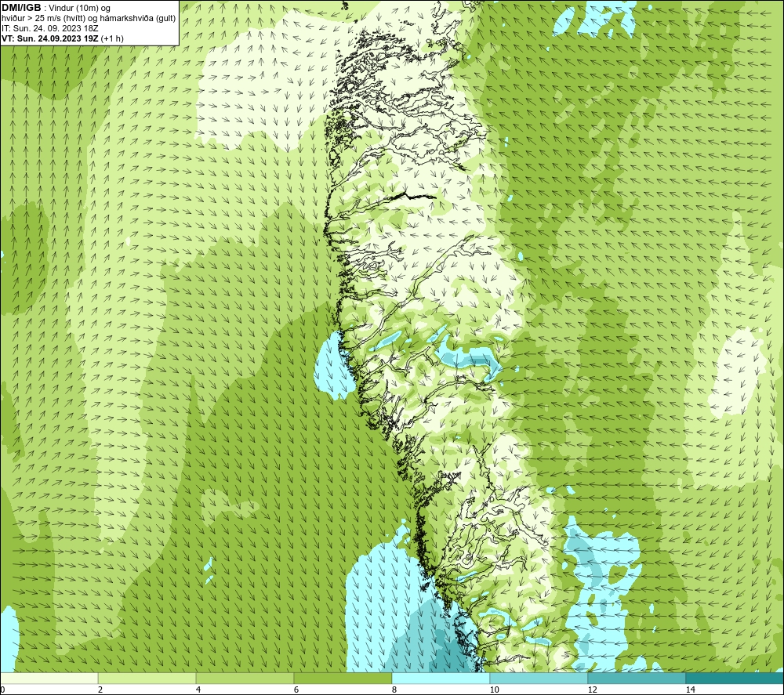
Task: Click the cyan 10–12 colorbar segment
Action: click(539, 679)
